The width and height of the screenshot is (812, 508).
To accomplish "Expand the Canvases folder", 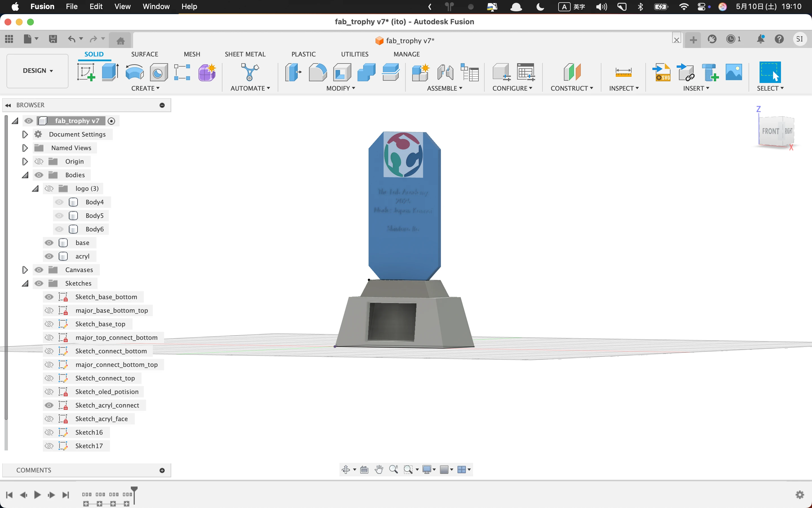I will click(x=25, y=270).
